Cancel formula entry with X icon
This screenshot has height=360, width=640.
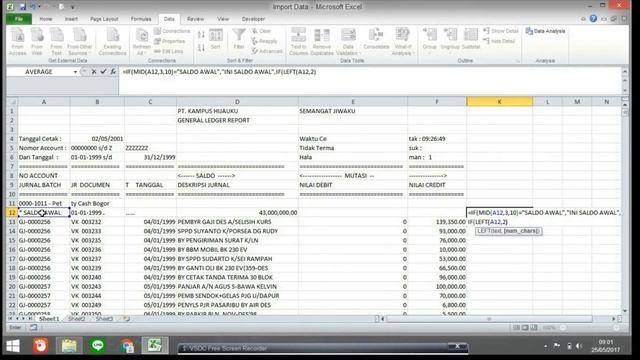point(94,72)
